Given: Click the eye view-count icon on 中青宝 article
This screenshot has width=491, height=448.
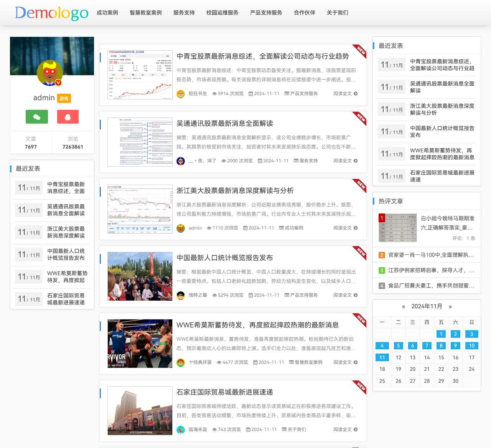Looking at the screenshot, I should (215, 93).
